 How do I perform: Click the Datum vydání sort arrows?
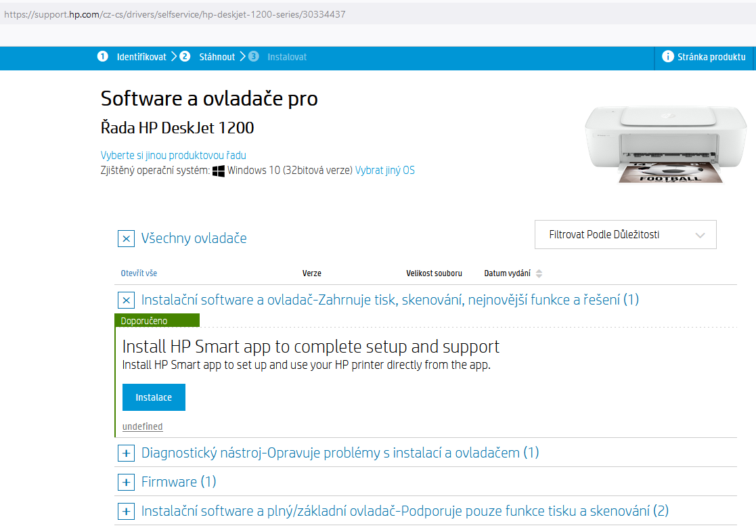(x=539, y=273)
